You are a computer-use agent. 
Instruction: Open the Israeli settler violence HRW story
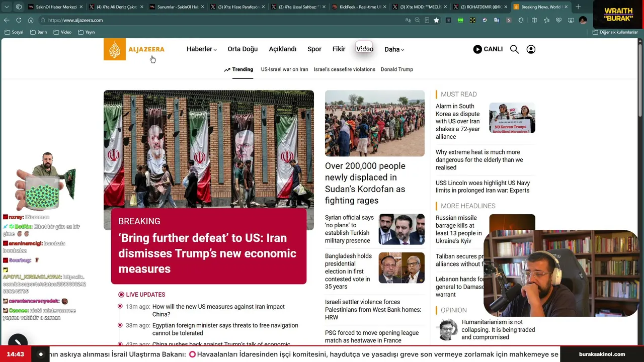point(373,310)
